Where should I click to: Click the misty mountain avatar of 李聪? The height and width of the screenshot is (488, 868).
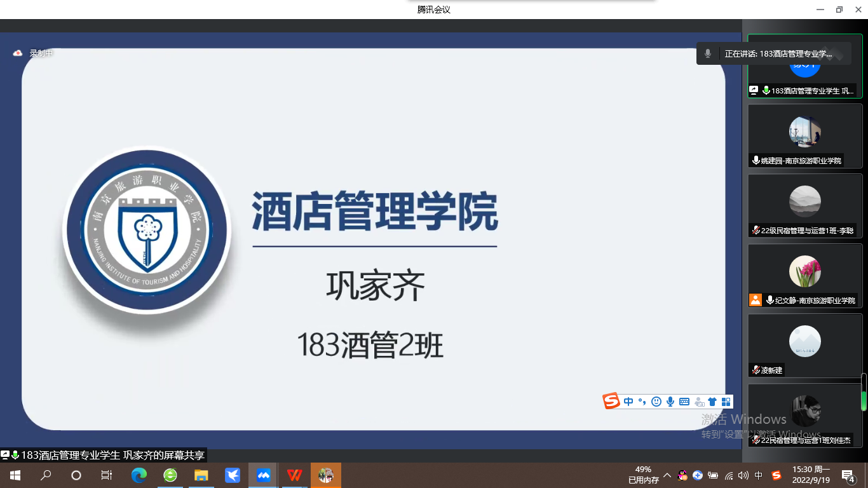(x=805, y=202)
